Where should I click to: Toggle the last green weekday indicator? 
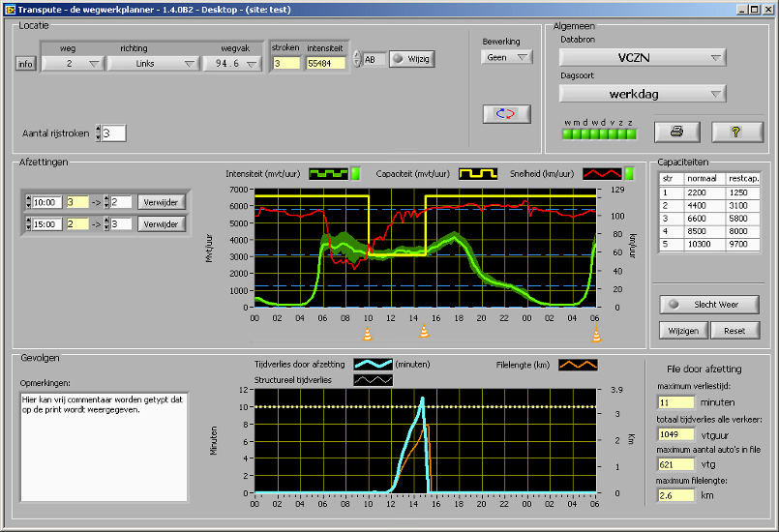point(632,133)
